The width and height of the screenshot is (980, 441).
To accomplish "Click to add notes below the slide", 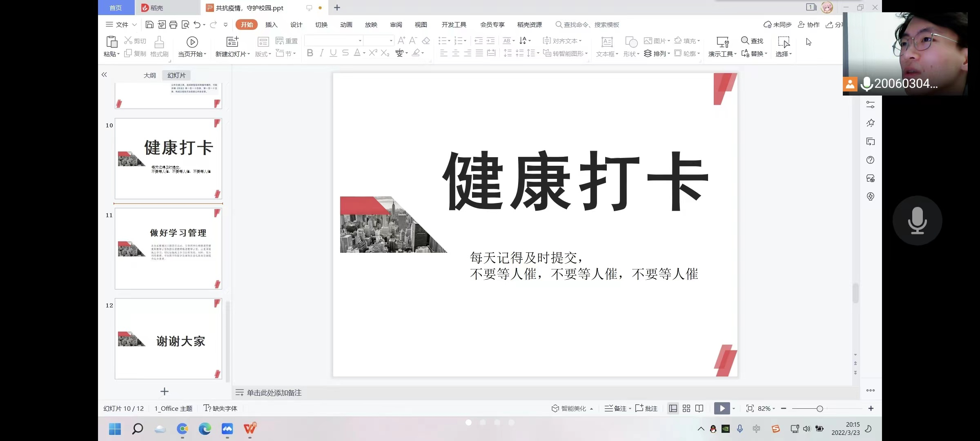I will (x=274, y=393).
